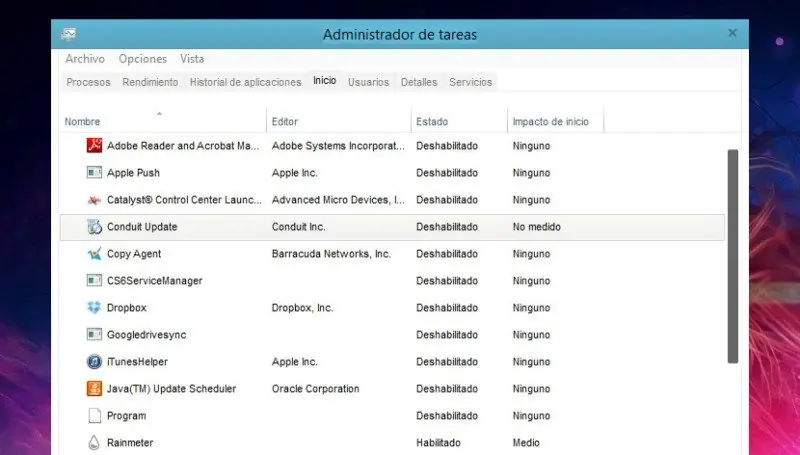Select the iTunesHelper entry name
Image resolution: width=800 pixels, height=455 pixels.
137,362
